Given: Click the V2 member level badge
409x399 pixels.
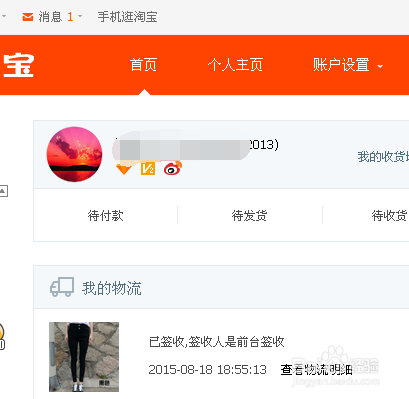Looking at the screenshot, I should point(148,169).
